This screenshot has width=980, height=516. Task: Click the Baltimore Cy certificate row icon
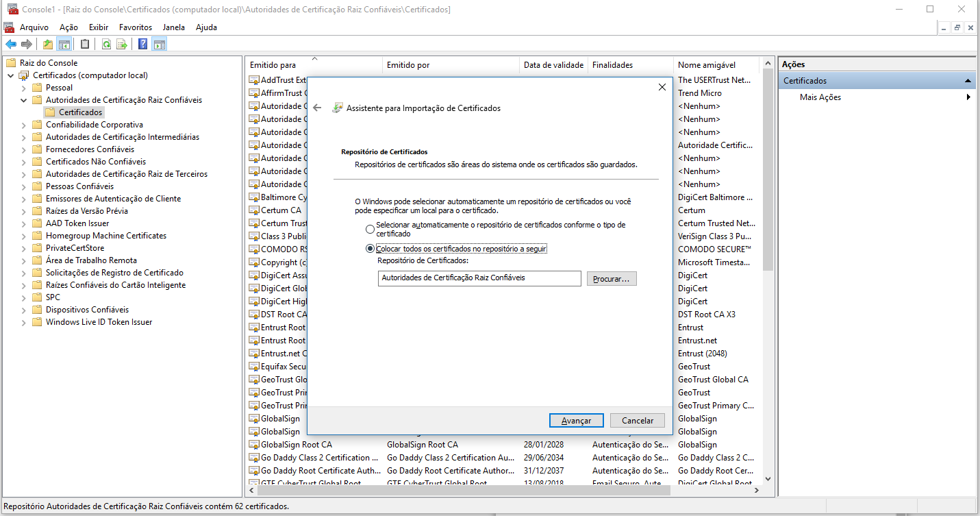click(x=254, y=197)
